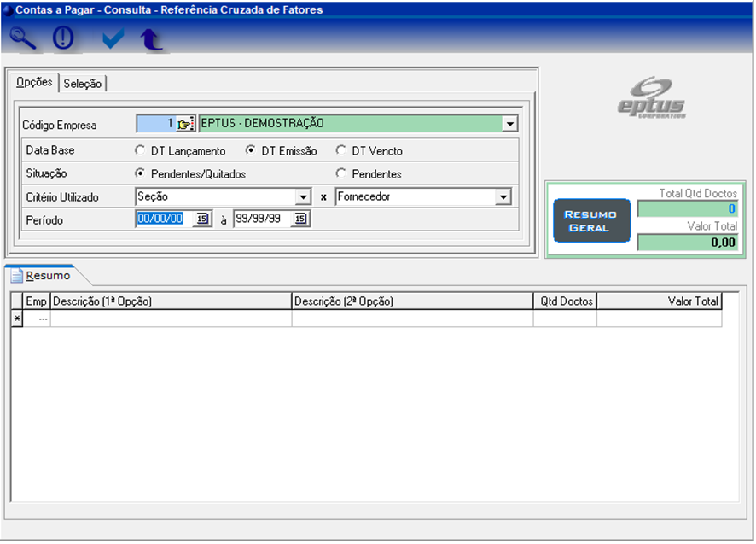Viewport: 756px width, 544px height.
Task: Open calendar picker for the period start date
Action: [x=202, y=219]
